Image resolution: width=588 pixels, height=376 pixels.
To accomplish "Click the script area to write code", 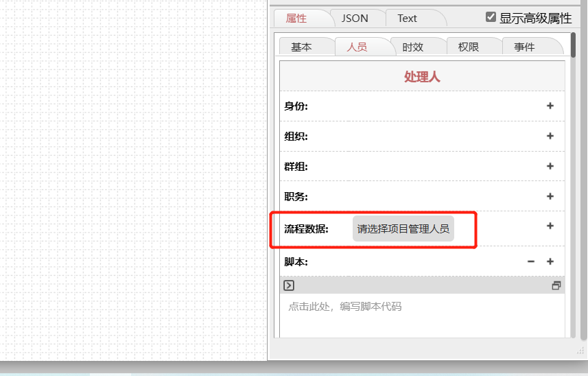I will [x=422, y=315].
